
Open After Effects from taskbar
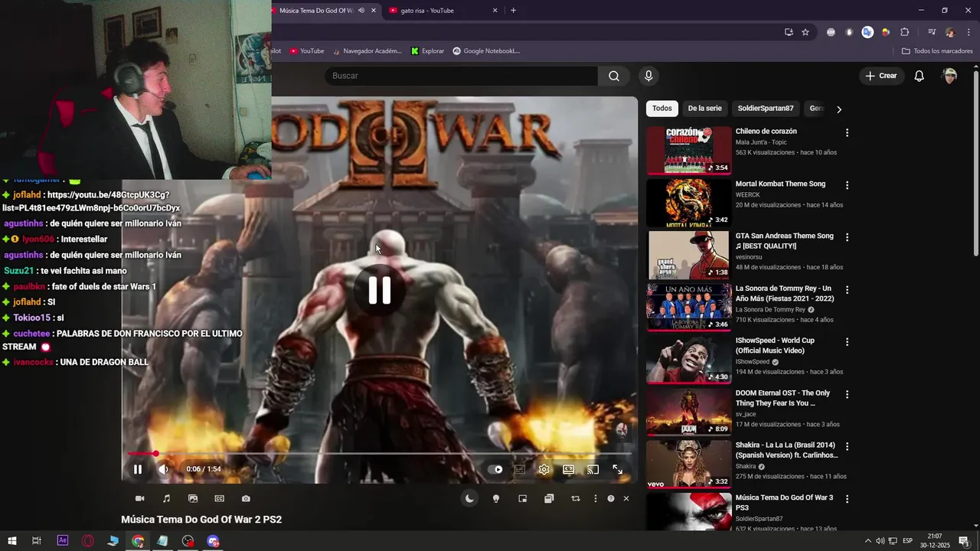63,541
